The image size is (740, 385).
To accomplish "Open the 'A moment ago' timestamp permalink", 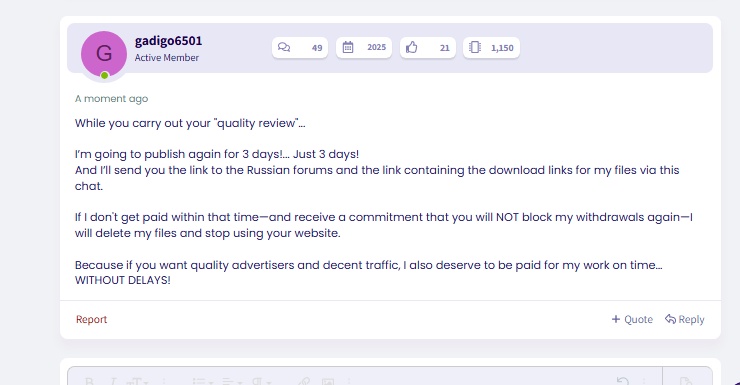I will (x=111, y=99).
